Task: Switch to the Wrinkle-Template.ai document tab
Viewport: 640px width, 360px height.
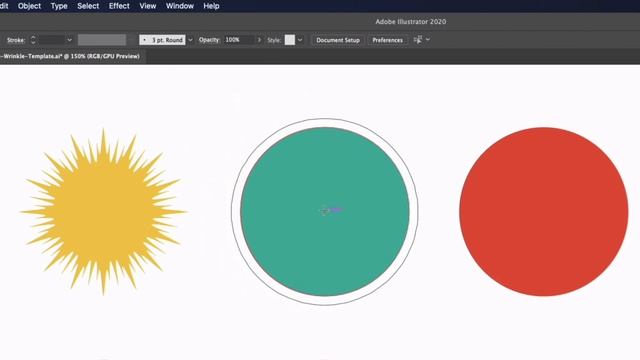Action: click(x=70, y=56)
